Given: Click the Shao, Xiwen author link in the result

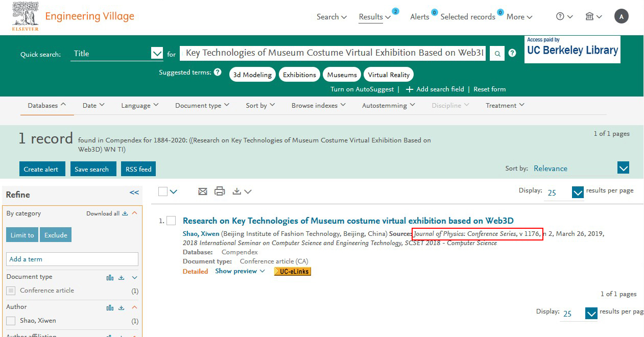Looking at the screenshot, I should (201, 234).
